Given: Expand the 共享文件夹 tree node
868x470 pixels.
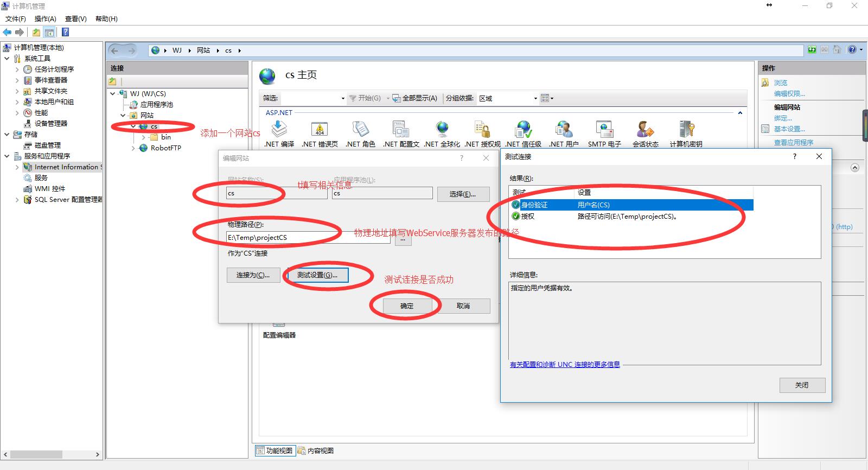Looking at the screenshot, I should pos(17,91).
